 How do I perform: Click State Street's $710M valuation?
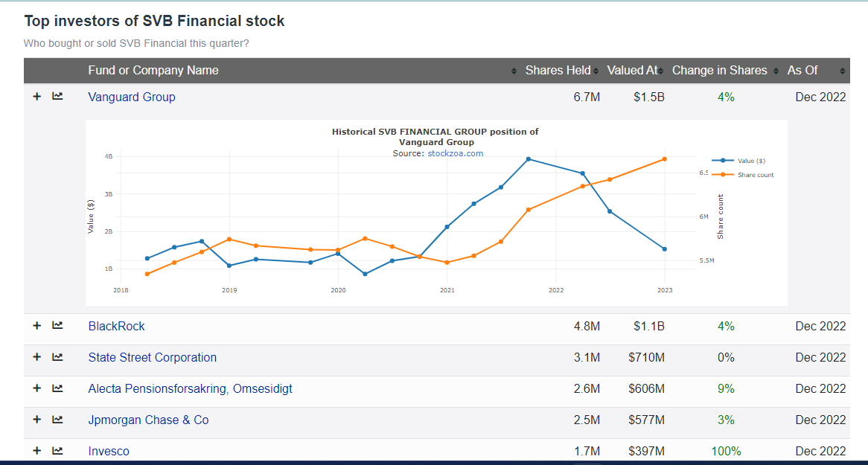[x=647, y=358]
